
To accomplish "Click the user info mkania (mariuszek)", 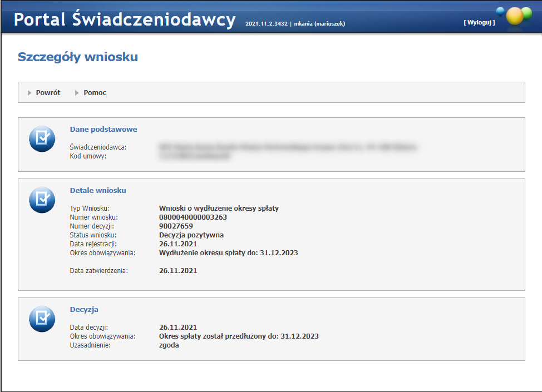I will 319,24.
